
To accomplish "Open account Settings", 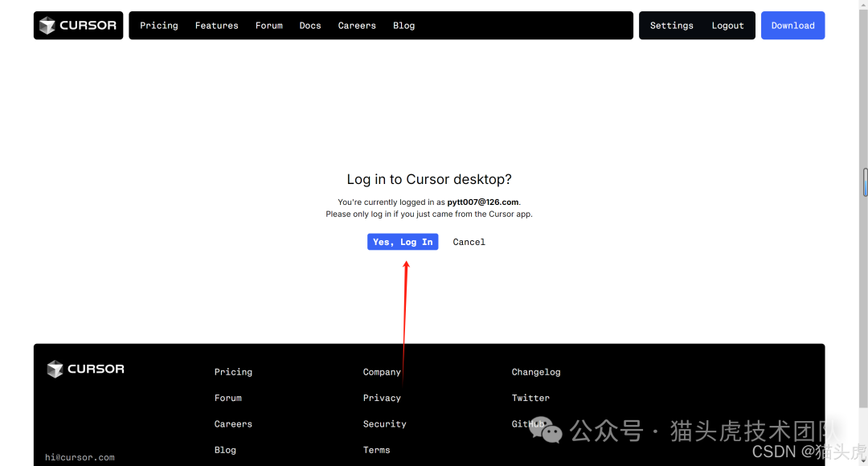I will [671, 26].
